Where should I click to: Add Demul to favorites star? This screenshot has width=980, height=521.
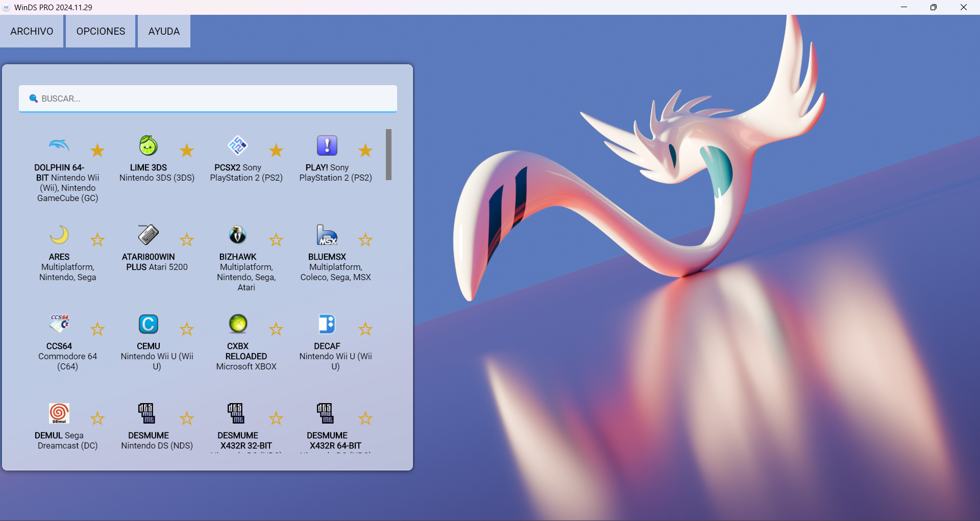click(x=97, y=418)
